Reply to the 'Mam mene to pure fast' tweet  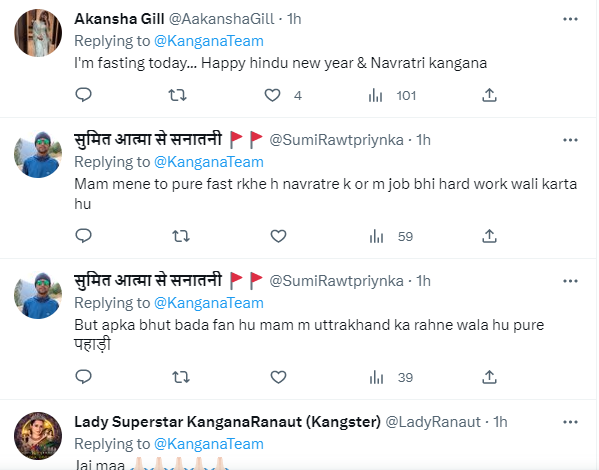(x=83, y=236)
